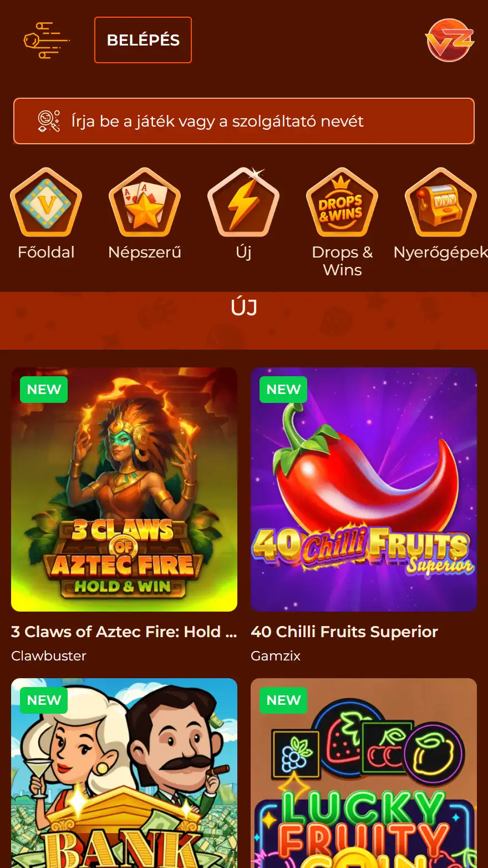The image size is (488, 868).
Task: Click the 40 Chilli Fruits Superior title
Action: point(344,632)
